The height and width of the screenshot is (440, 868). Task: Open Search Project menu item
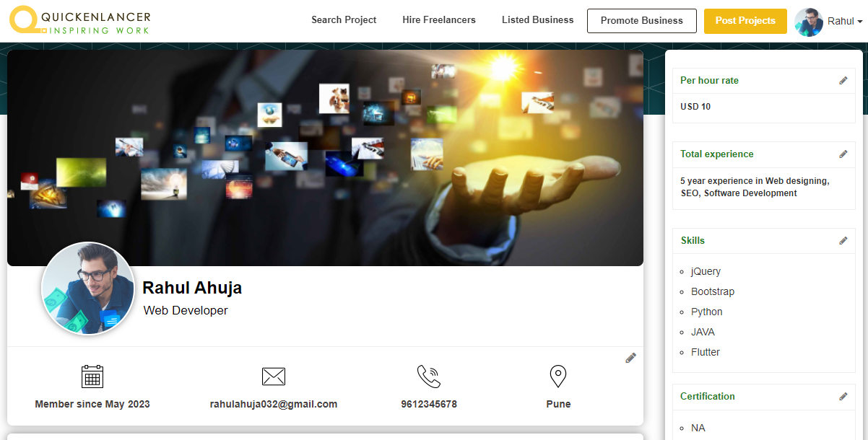344,20
